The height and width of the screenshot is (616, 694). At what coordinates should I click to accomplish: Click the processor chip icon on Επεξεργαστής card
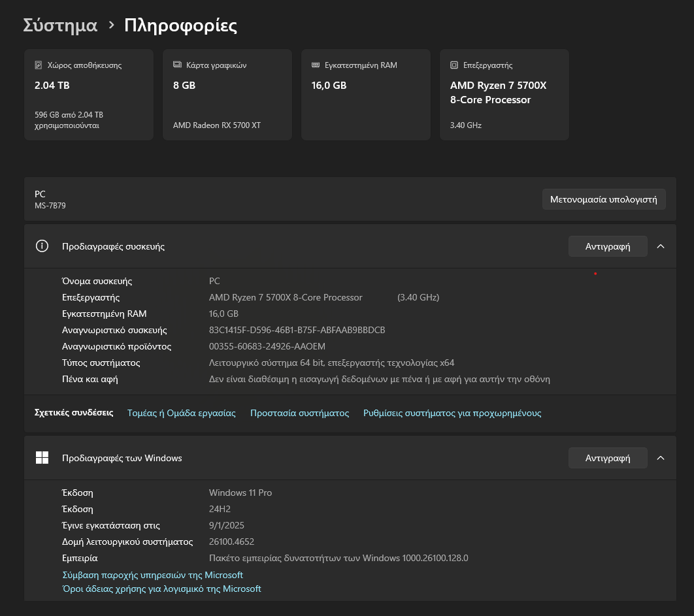pyautogui.click(x=454, y=65)
